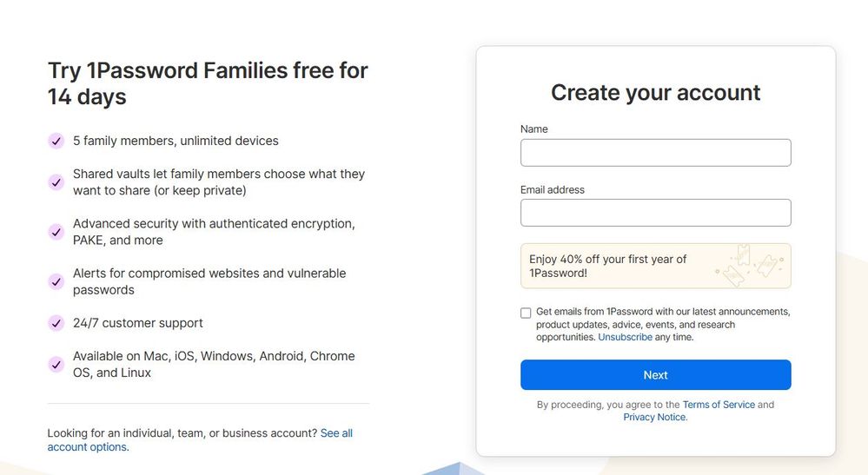
Task: Click the Enjoy 40% off banner
Action: pyautogui.click(x=655, y=266)
